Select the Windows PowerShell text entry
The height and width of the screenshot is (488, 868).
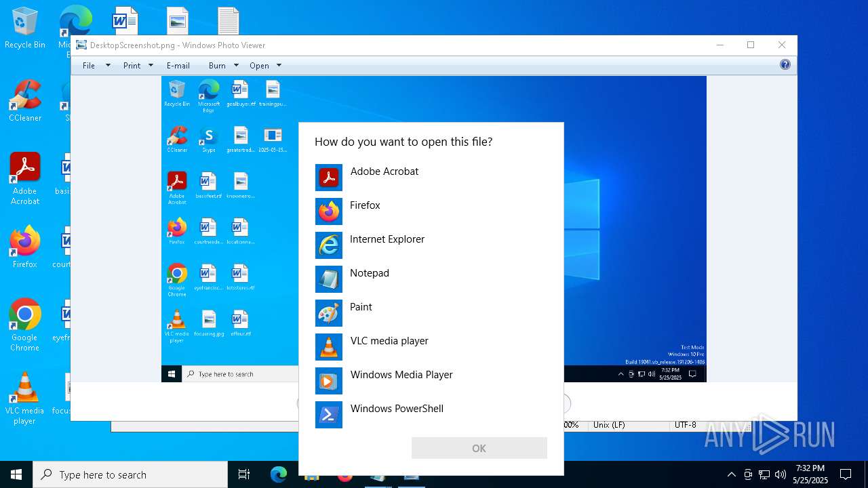(397, 409)
